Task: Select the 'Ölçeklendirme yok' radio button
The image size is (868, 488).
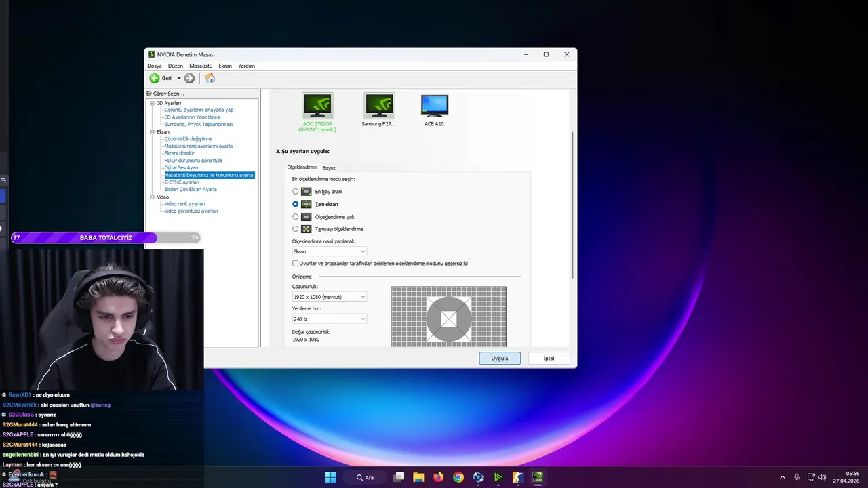Action: [x=295, y=217]
